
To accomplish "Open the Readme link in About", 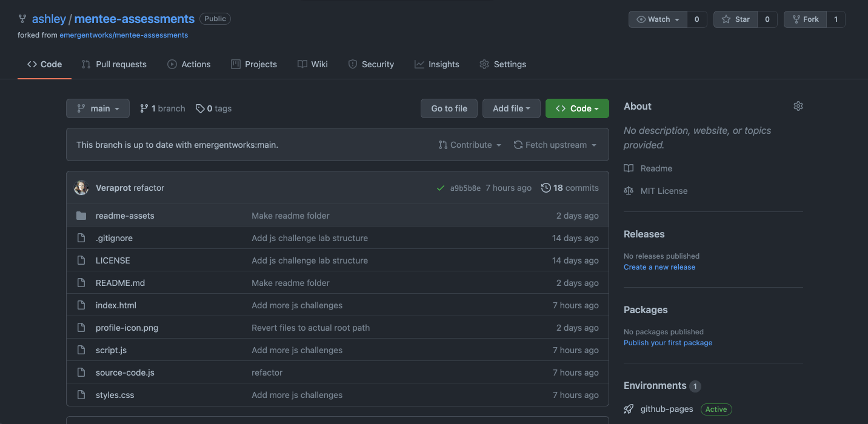I will click(656, 168).
